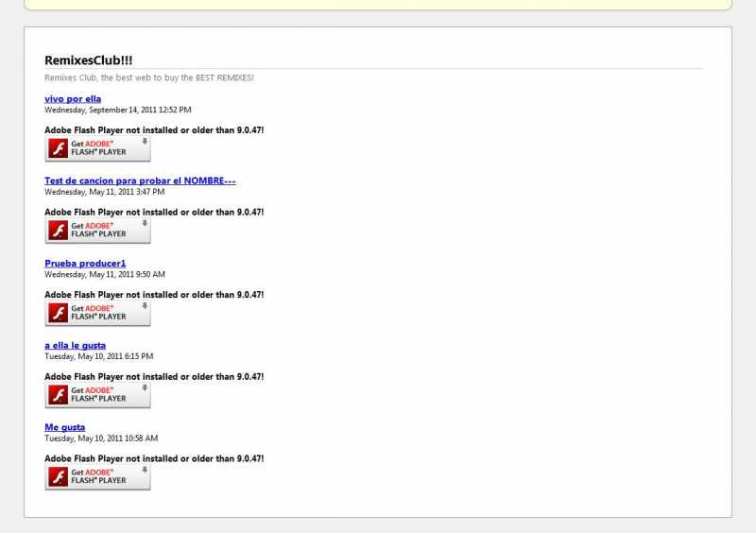Click Flash not installed message under 'a ella le gusta'

(154, 377)
